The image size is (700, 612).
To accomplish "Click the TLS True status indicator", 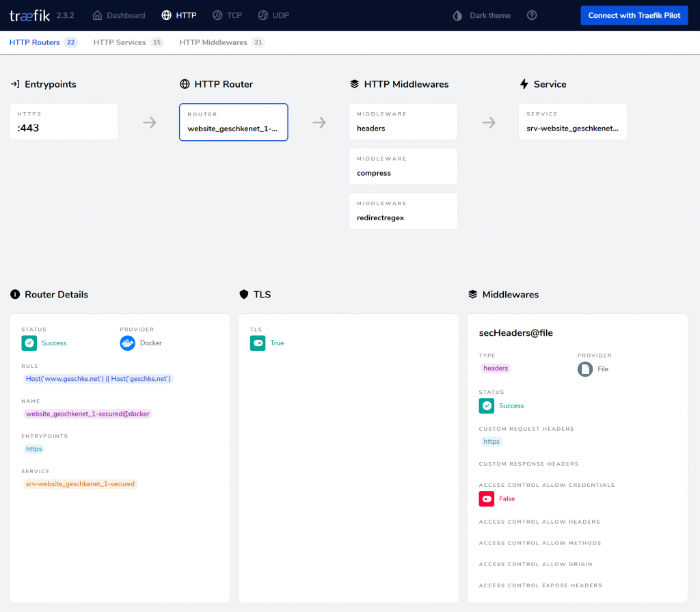I will [259, 343].
